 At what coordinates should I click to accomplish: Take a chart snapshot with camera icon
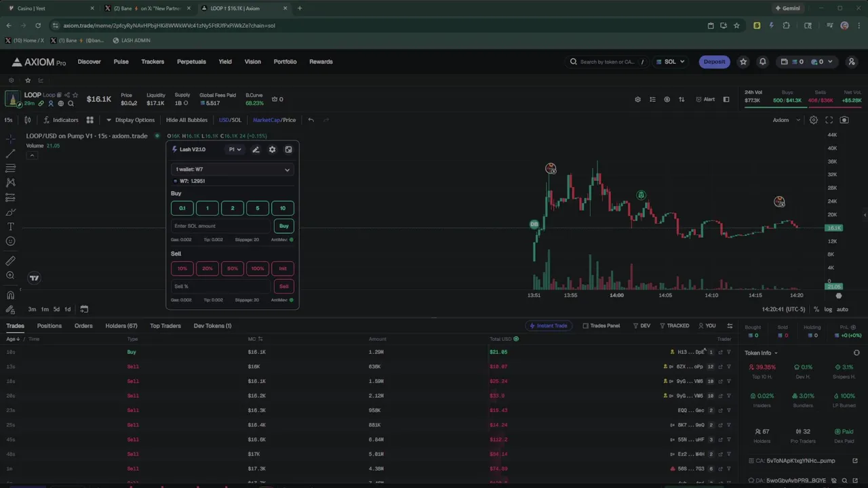click(844, 120)
